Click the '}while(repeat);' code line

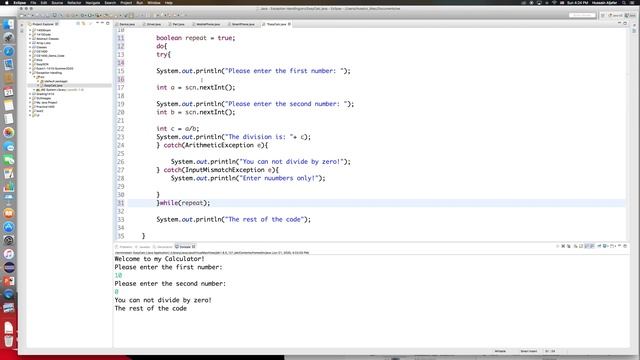pos(183,203)
